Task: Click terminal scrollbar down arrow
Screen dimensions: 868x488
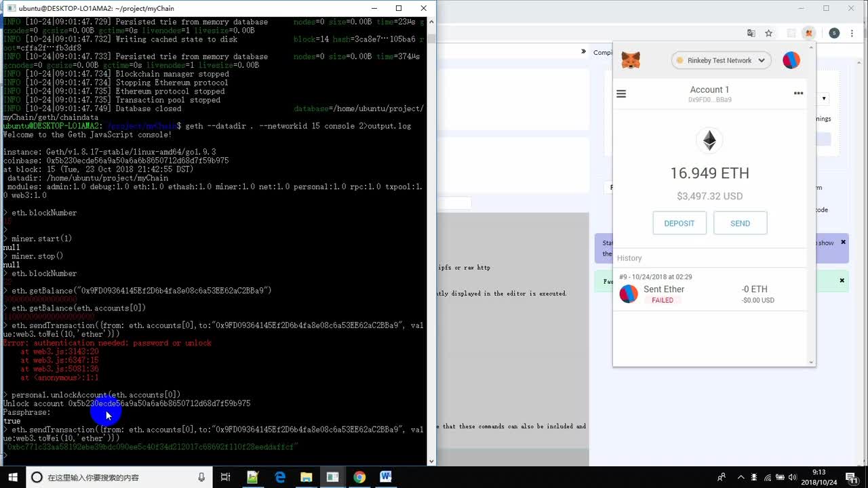Action: click(431, 461)
